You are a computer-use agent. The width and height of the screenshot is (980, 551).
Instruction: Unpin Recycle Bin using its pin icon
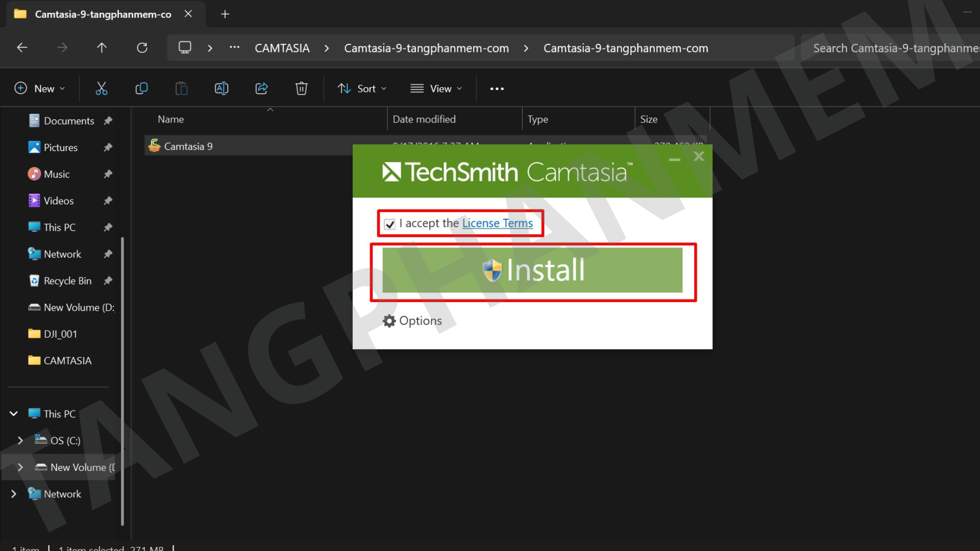coord(108,281)
